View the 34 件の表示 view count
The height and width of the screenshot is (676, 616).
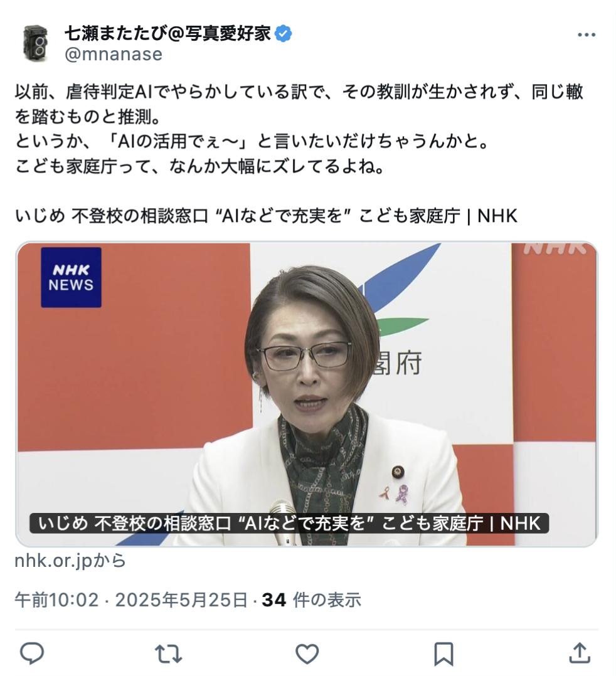click(311, 599)
